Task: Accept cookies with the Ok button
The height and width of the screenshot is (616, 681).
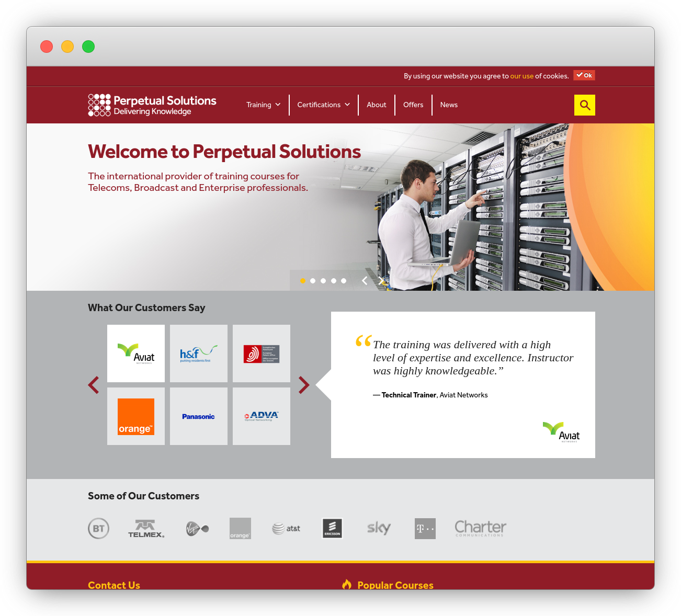Action: pyautogui.click(x=584, y=75)
